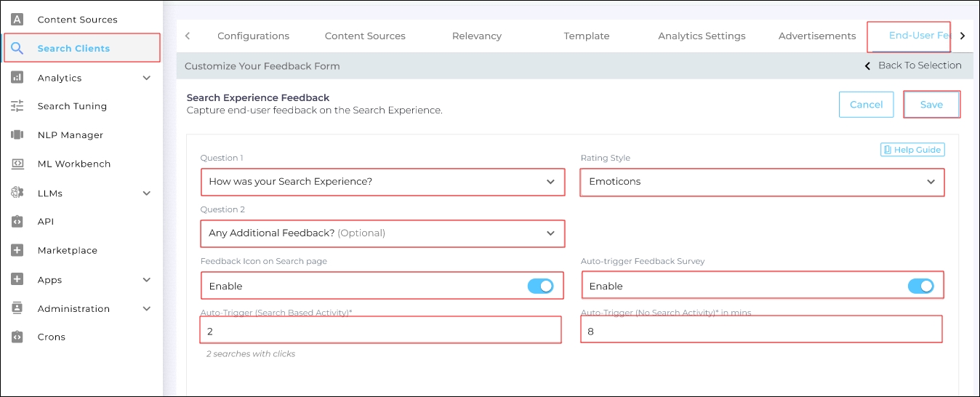Click the Marketplace plus icon
The image size is (980, 397).
pyautogui.click(x=17, y=251)
